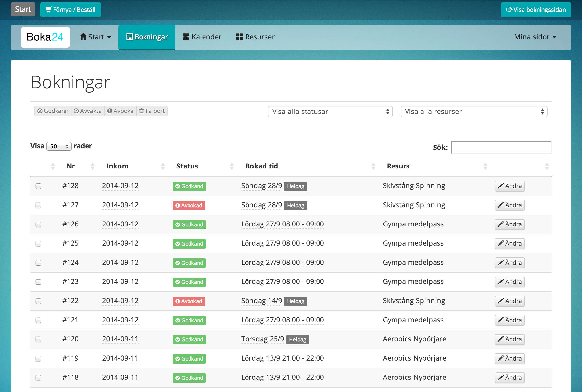Click Visa bokningssidan button

pos(536,10)
